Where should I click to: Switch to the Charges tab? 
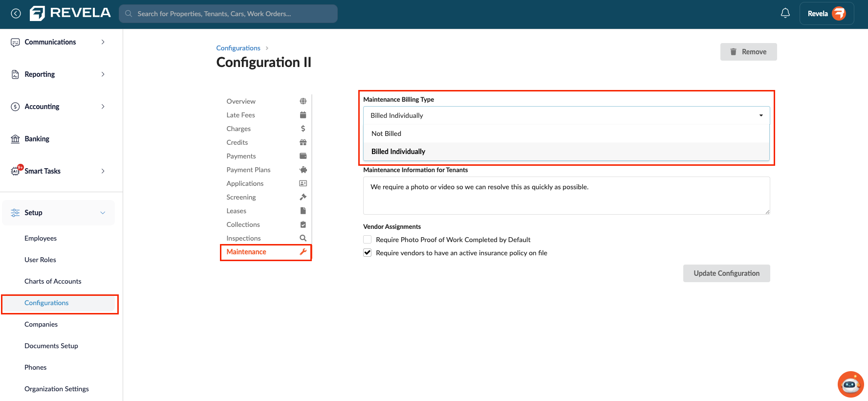pos(239,129)
